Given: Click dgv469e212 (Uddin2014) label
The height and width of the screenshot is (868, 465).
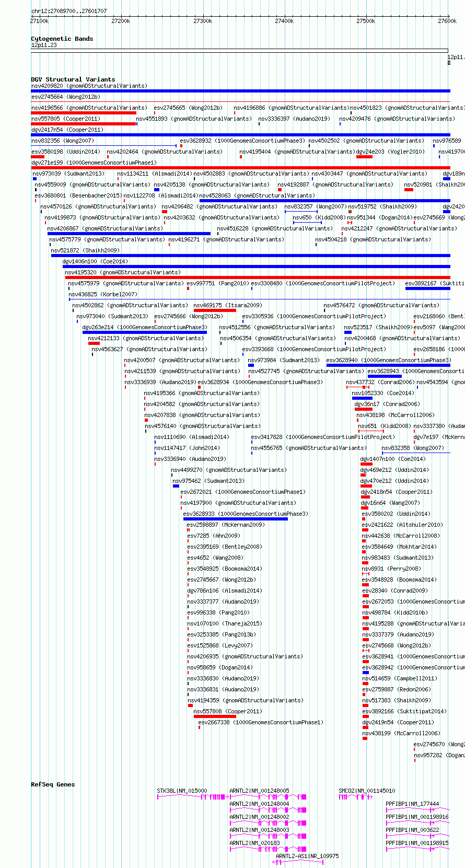Looking at the screenshot, I should (394, 470).
